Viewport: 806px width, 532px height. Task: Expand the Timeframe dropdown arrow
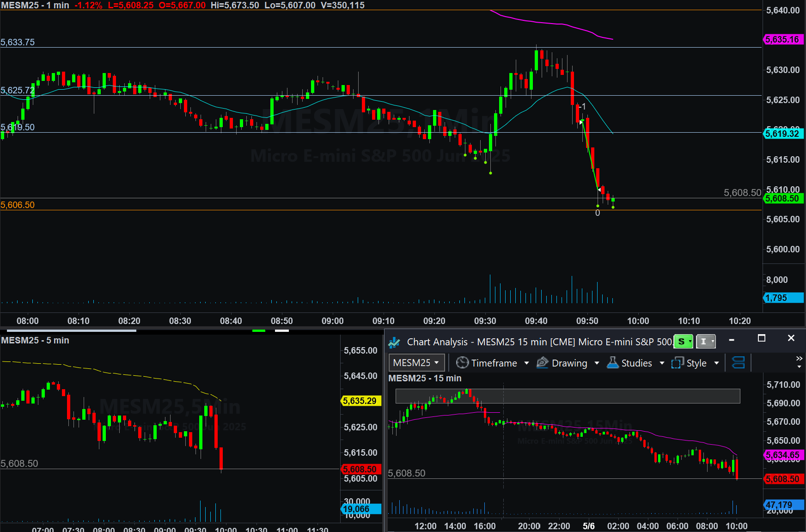(526, 363)
